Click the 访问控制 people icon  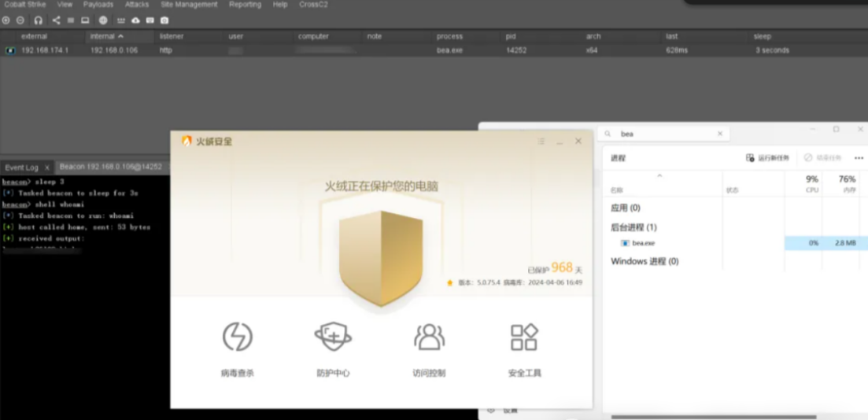(x=429, y=337)
